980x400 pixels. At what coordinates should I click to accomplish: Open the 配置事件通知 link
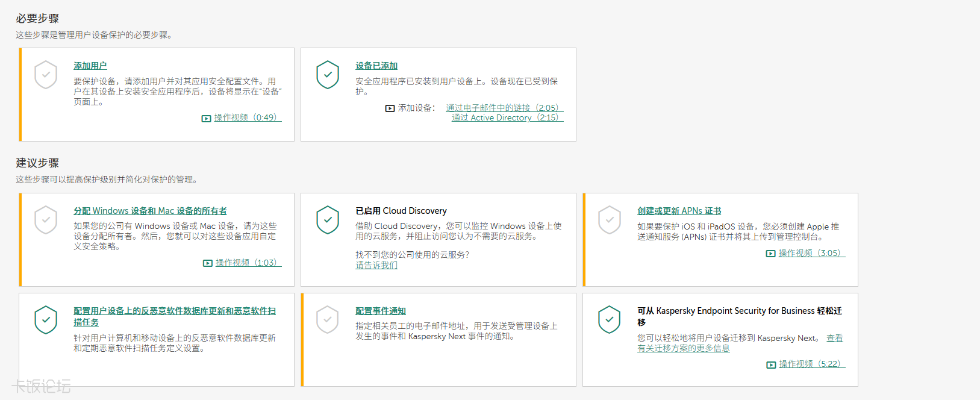(381, 311)
